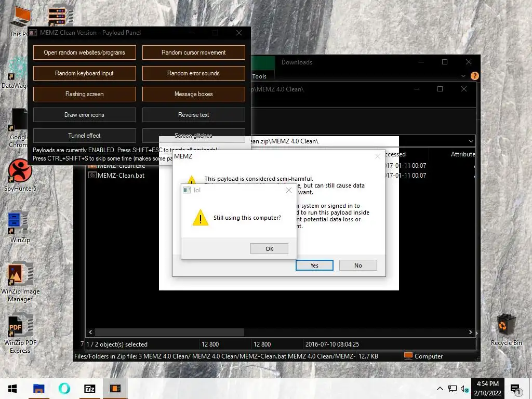Open WinZip Image Manager shortcut
Viewport: 532px width, 399px height.
(20, 282)
